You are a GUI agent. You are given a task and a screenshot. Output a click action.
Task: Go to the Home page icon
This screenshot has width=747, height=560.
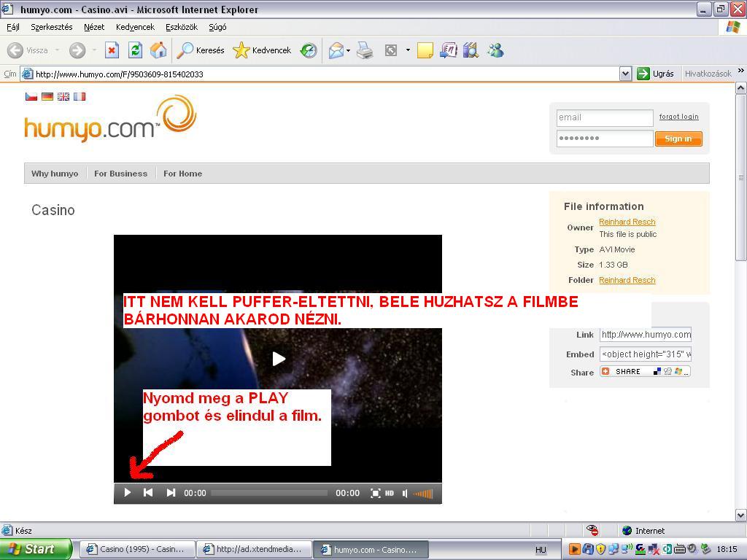(158, 50)
